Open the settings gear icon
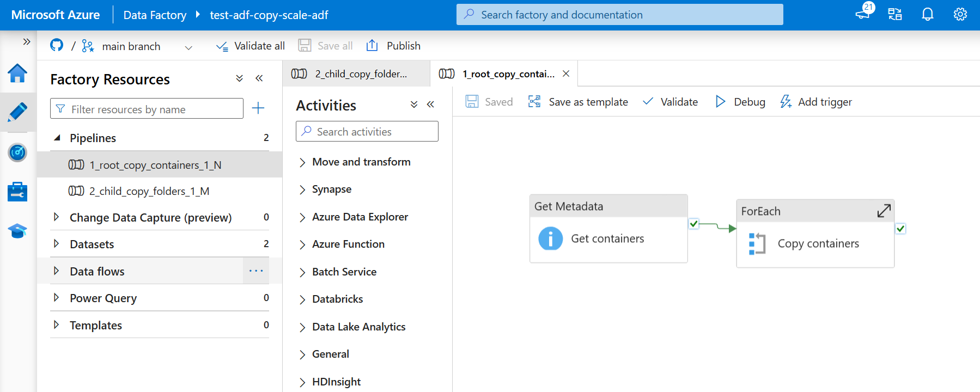Screen dimensions: 980x392 click(960, 15)
